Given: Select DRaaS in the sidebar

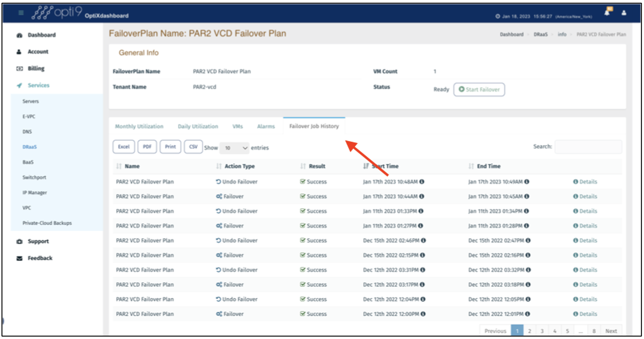Looking at the screenshot, I should [30, 147].
